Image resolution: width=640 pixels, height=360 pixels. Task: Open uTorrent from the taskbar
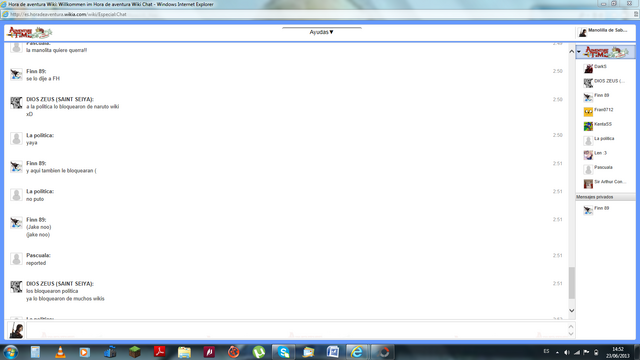pos(258,352)
